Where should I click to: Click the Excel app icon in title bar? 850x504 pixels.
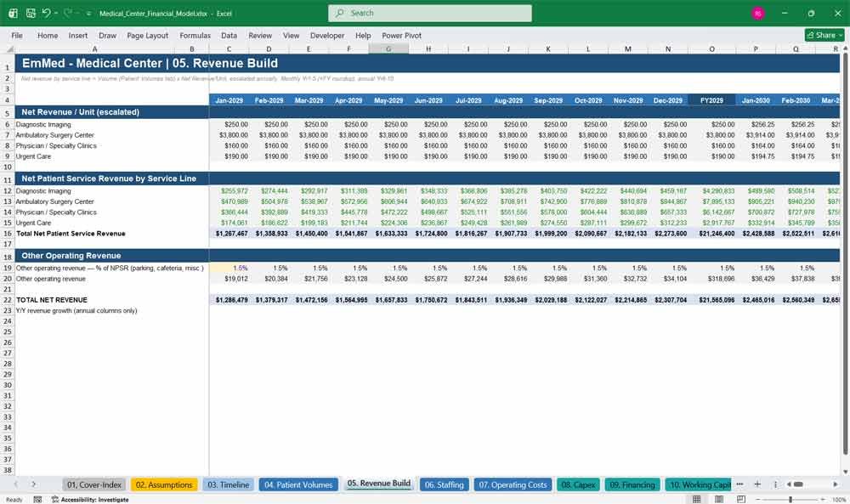pyautogui.click(x=13, y=13)
